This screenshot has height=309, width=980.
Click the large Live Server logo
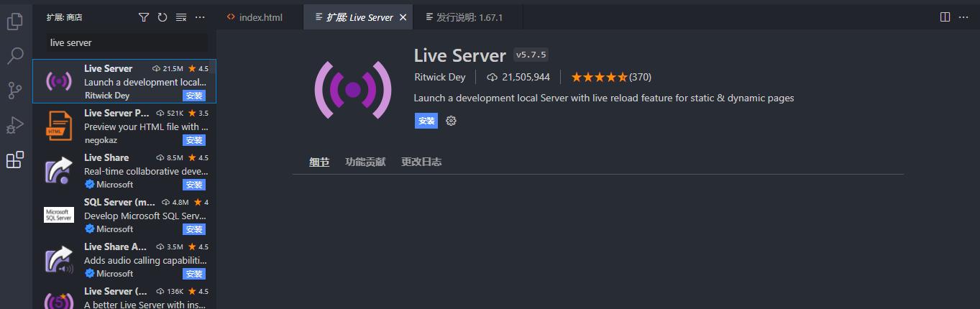(x=352, y=90)
